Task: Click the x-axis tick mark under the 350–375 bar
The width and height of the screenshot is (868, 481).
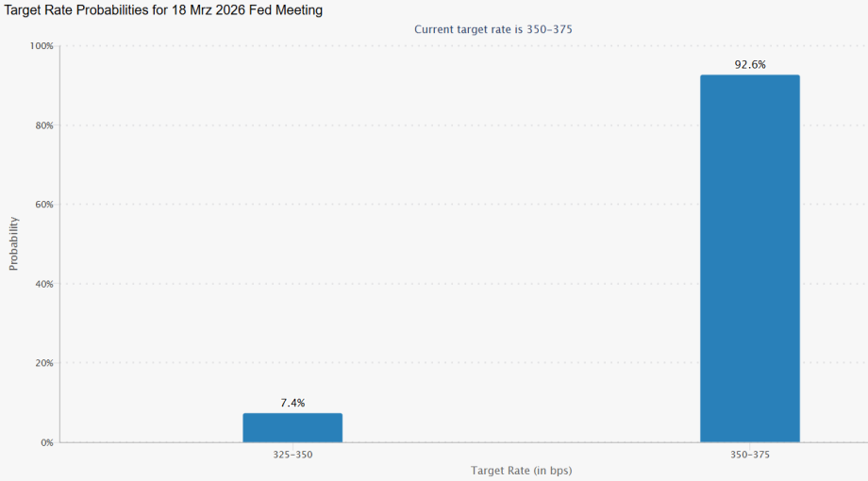Action: pyautogui.click(x=750, y=445)
